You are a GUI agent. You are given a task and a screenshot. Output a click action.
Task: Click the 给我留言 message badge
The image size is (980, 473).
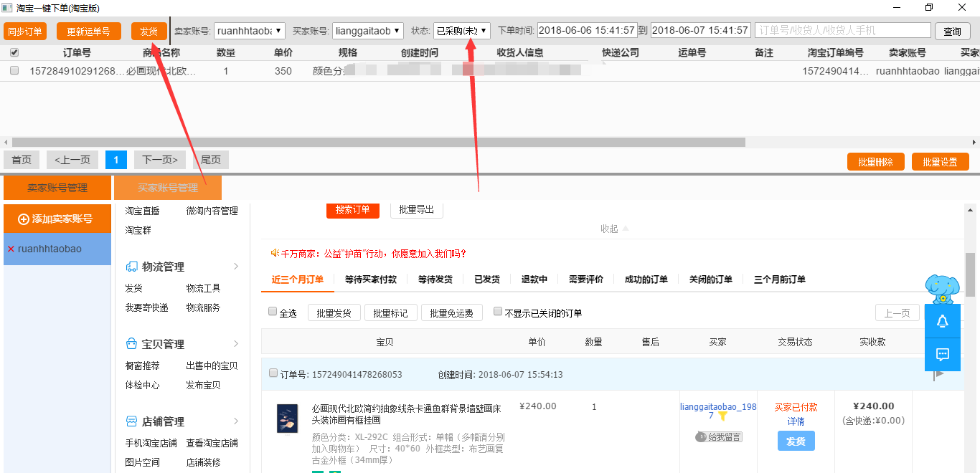[719, 436]
